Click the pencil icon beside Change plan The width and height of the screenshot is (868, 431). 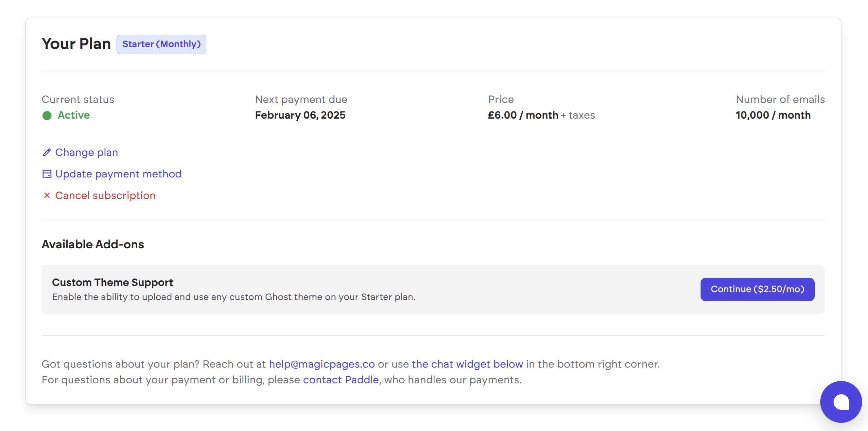click(47, 153)
